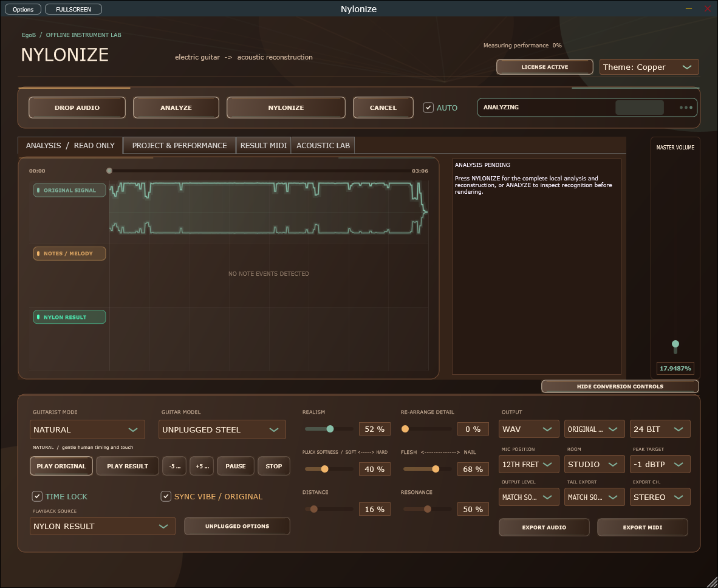Open the Peak Target -1 dBTP dropdown

(x=660, y=464)
